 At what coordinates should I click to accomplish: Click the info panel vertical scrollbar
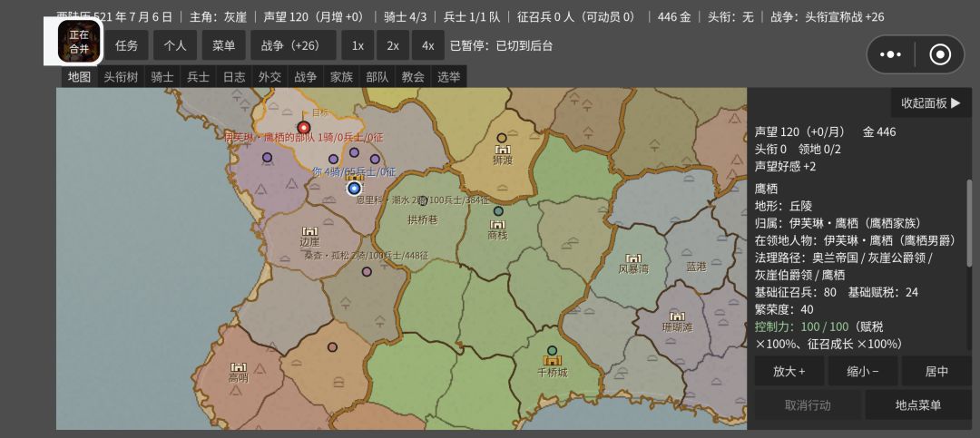click(969, 225)
